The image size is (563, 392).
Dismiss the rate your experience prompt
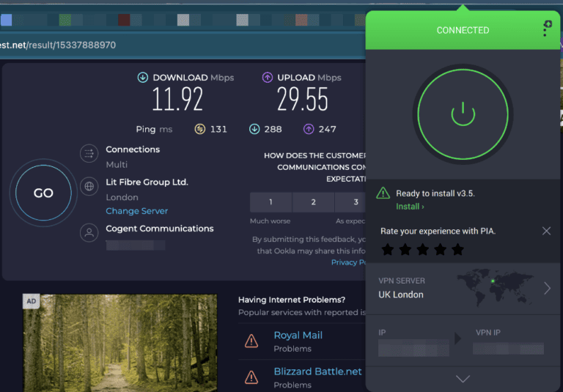(x=546, y=231)
